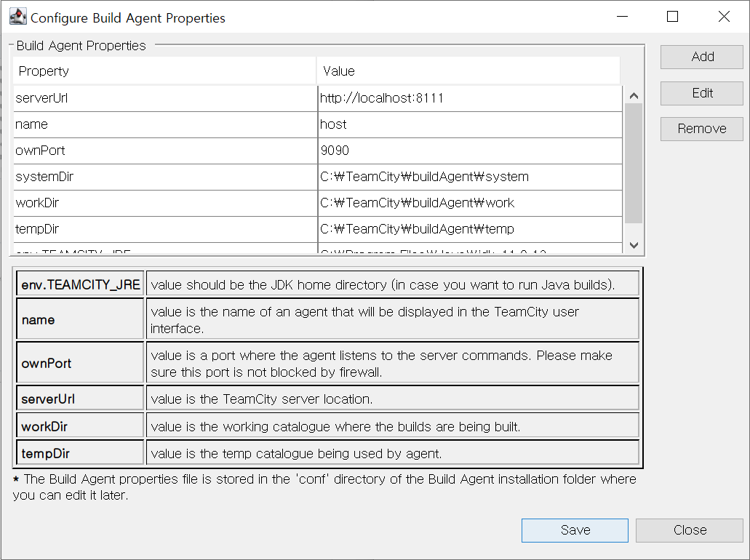Select the tempDir property cell in table

click(x=166, y=230)
